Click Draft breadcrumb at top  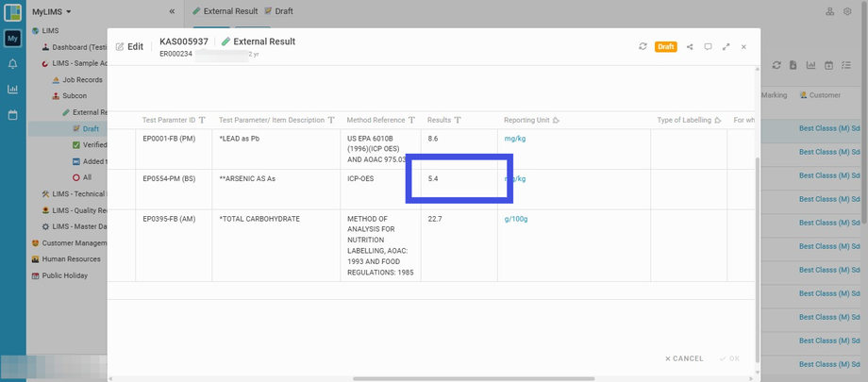point(279,11)
